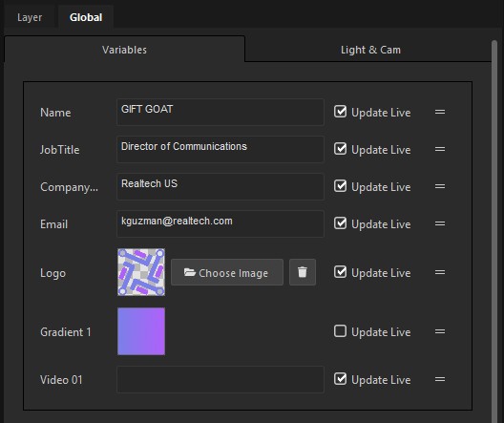Open the Gradient 1 color swatch
The width and height of the screenshot is (504, 423).
tap(141, 331)
